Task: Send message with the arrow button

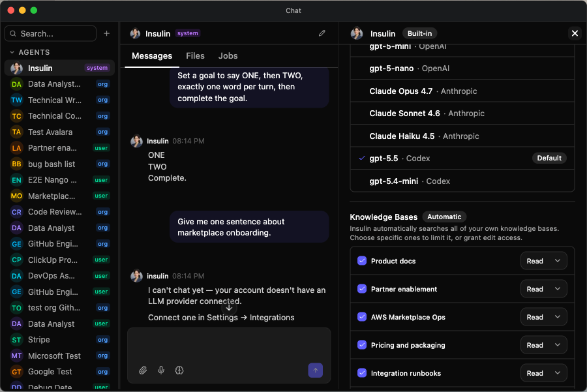Action: click(315, 370)
